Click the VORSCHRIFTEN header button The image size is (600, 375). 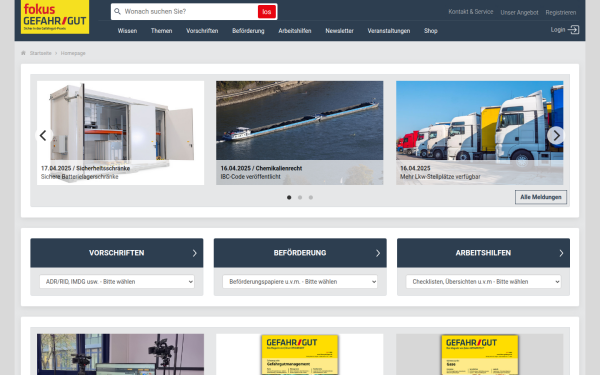pos(117,253)
